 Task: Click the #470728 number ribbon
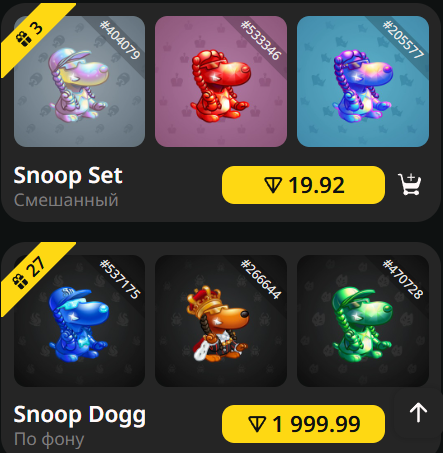(x=403, y=279)
